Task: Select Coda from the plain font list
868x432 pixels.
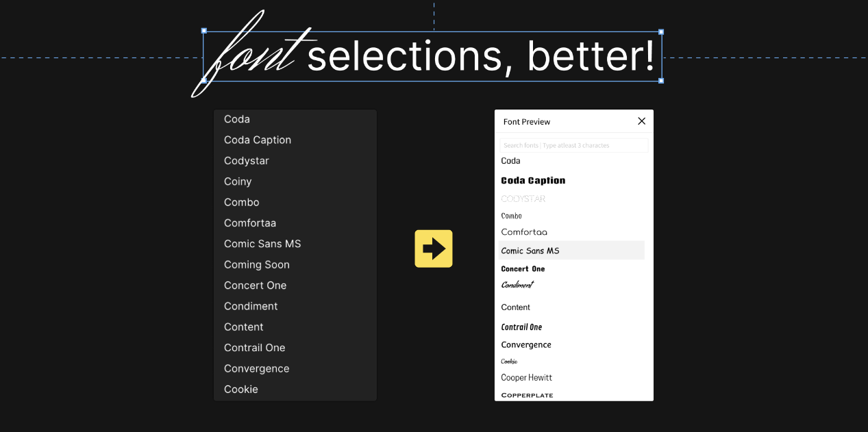Action: tap(236, 119)
